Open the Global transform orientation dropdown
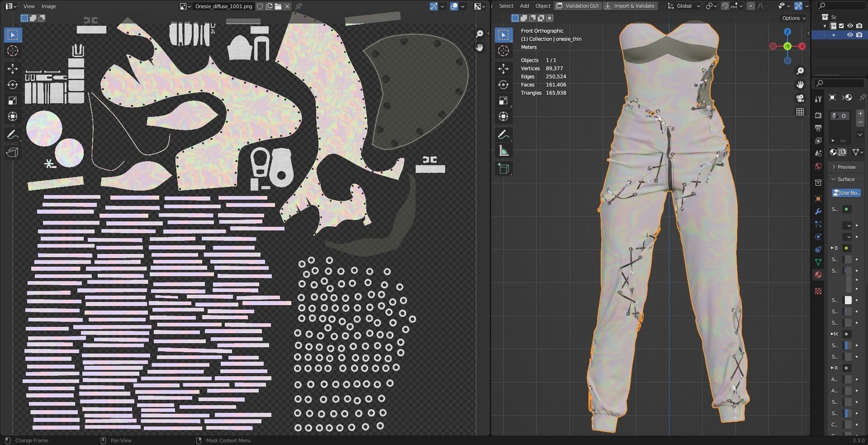 [x=684, y=6]
